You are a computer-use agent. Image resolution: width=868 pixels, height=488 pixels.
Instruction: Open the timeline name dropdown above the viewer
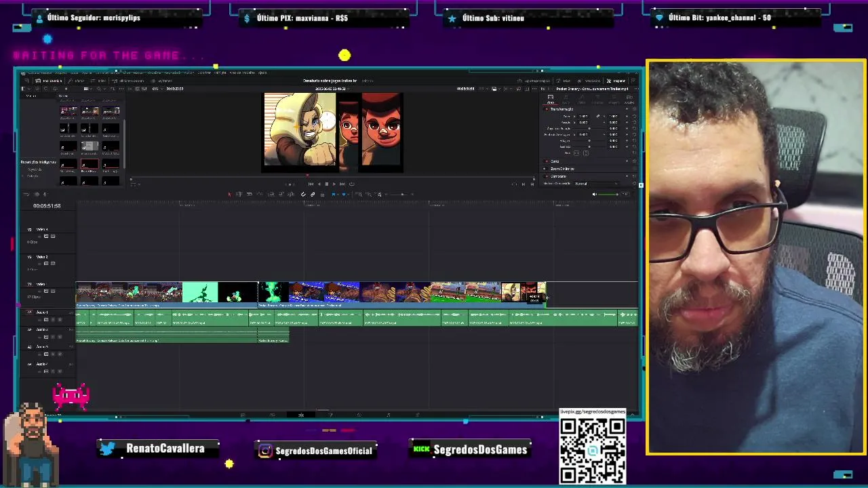click(x=333, y=89)
